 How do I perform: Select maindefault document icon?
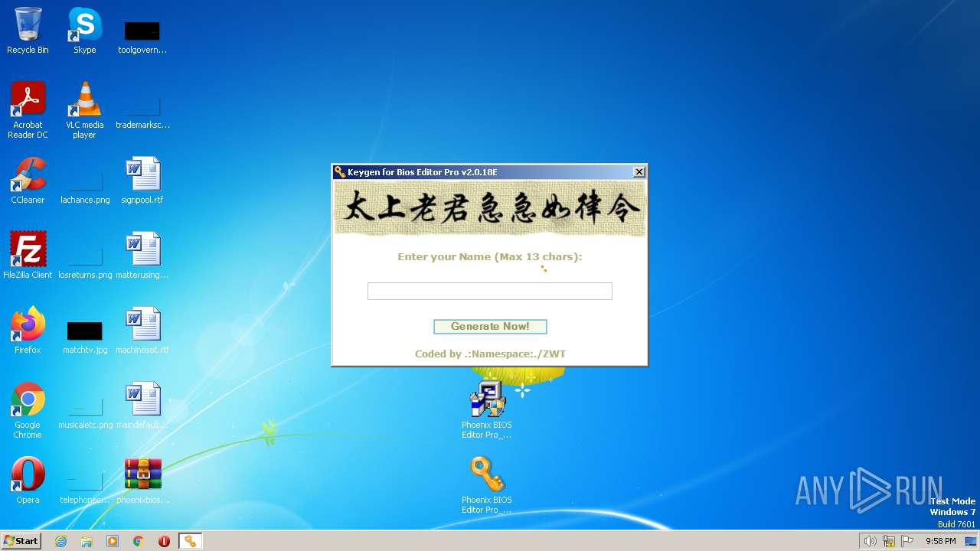pos(142,406)
